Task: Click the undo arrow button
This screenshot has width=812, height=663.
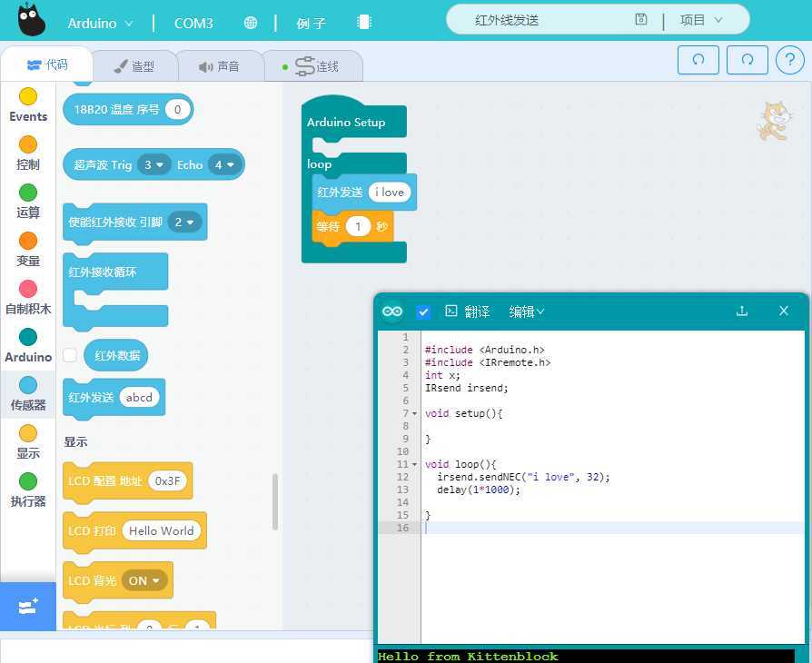Action: click(698, 60)
